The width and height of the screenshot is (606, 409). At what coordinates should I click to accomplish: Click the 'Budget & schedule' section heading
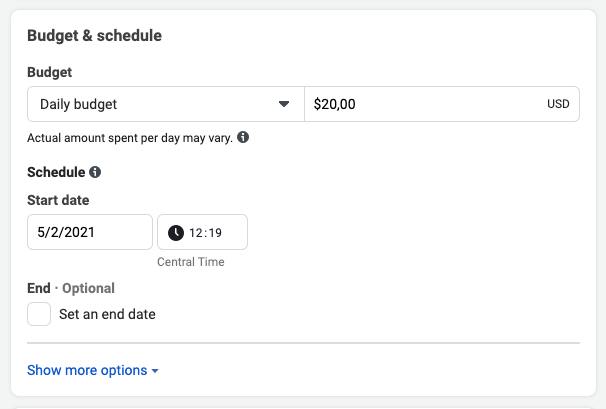point(94,36)
